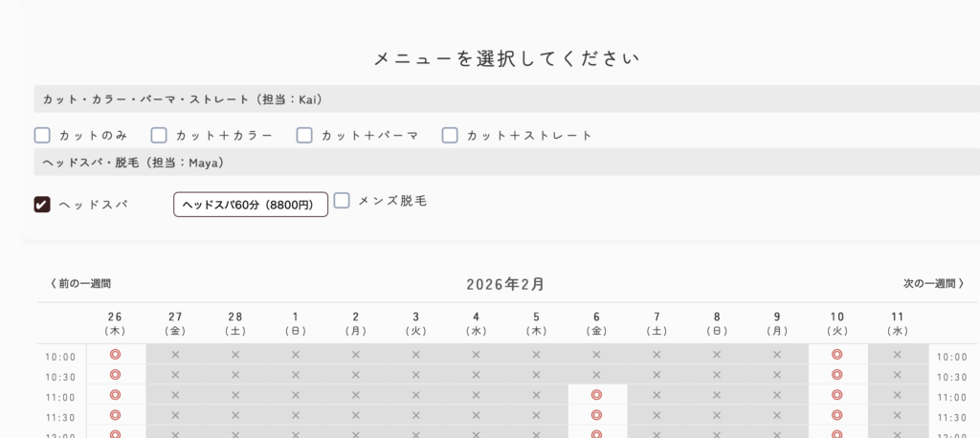980x438 pixels.
Task: Tick the カット＋パーマ checkbox
Action: [x=304, y=135]
